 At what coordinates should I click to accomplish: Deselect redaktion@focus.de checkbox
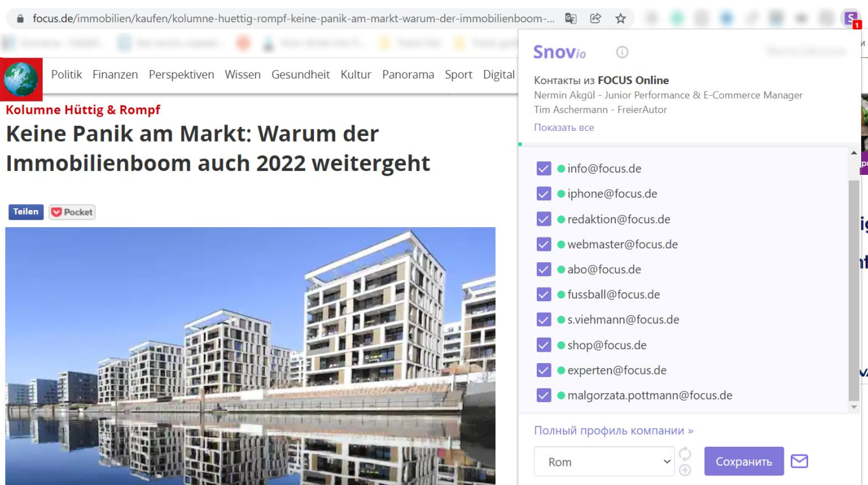[544, 219]
